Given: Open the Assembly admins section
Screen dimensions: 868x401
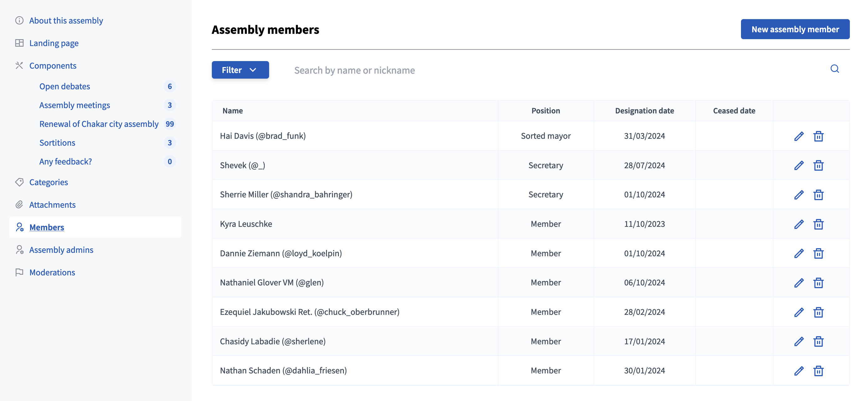Looking at the screenshot, I should [61, 249].
